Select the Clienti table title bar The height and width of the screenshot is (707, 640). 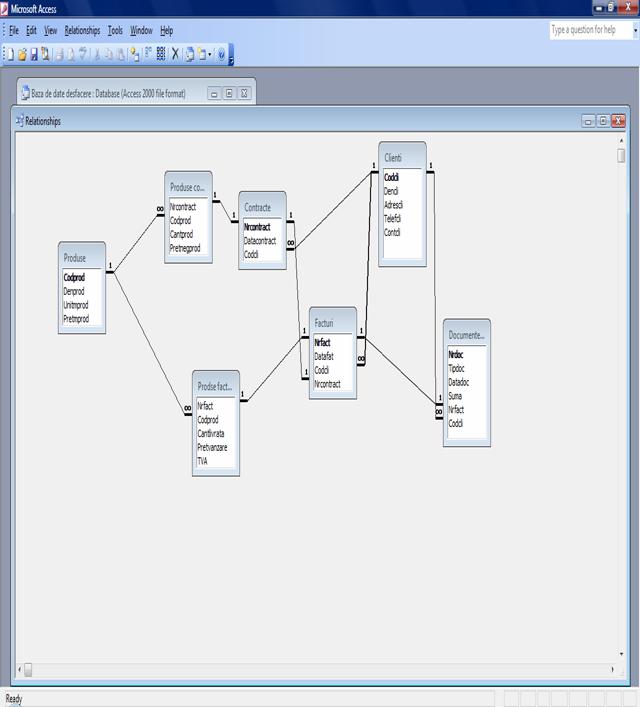402,158
